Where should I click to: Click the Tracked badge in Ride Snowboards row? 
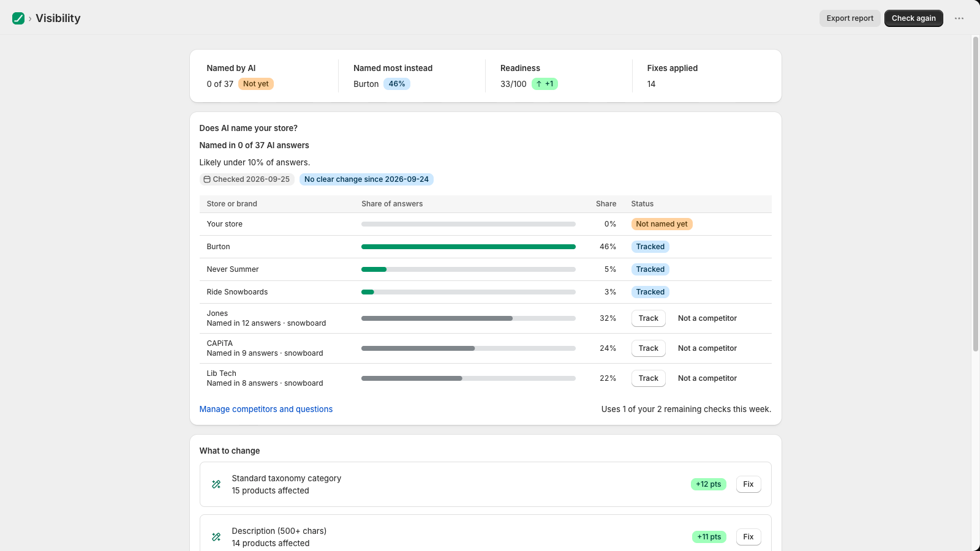point(650,292)
